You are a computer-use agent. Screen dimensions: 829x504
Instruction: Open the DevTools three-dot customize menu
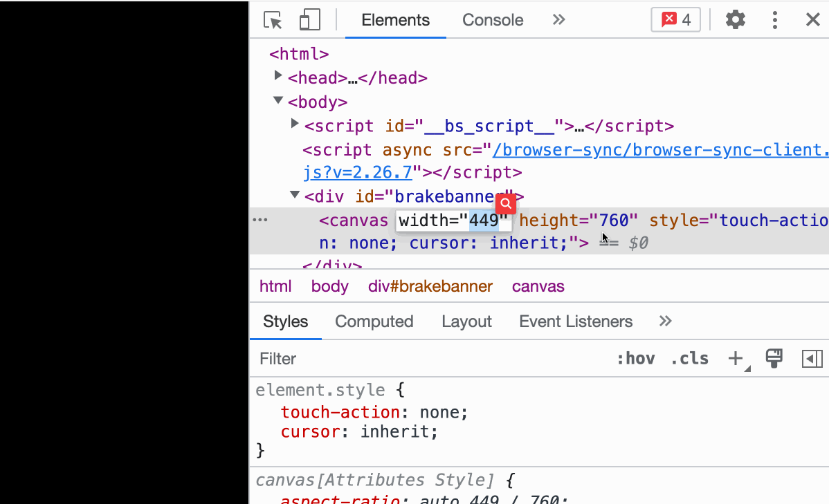(x=774, y=20)
